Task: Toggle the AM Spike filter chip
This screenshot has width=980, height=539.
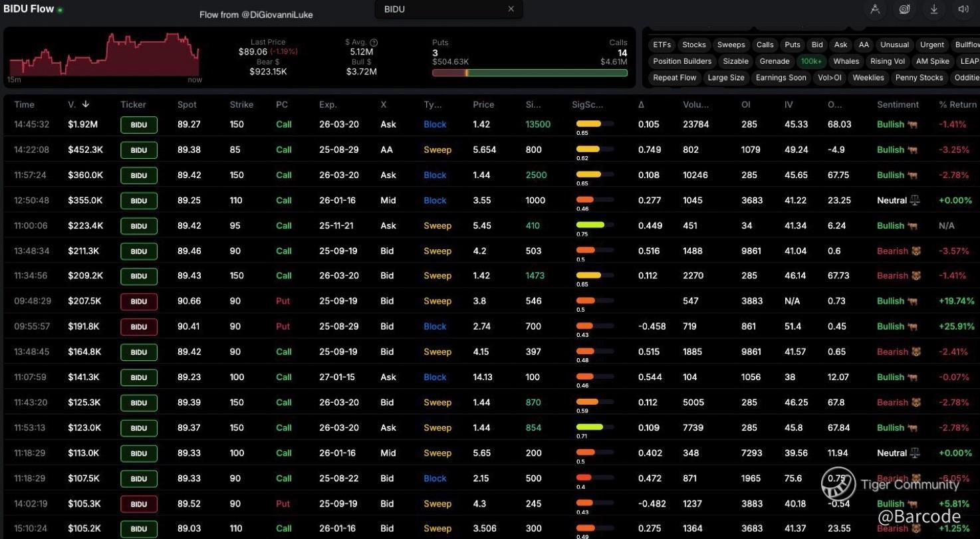Action: tap(933, 61)
